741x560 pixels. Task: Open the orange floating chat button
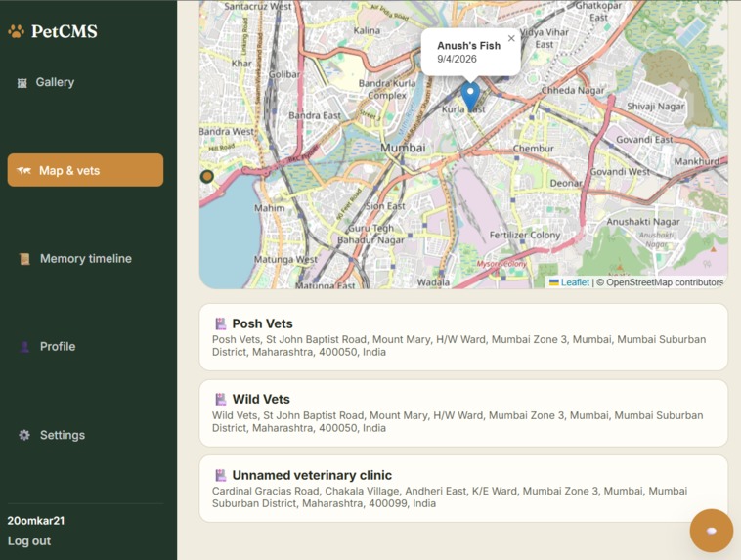point(712,531)
